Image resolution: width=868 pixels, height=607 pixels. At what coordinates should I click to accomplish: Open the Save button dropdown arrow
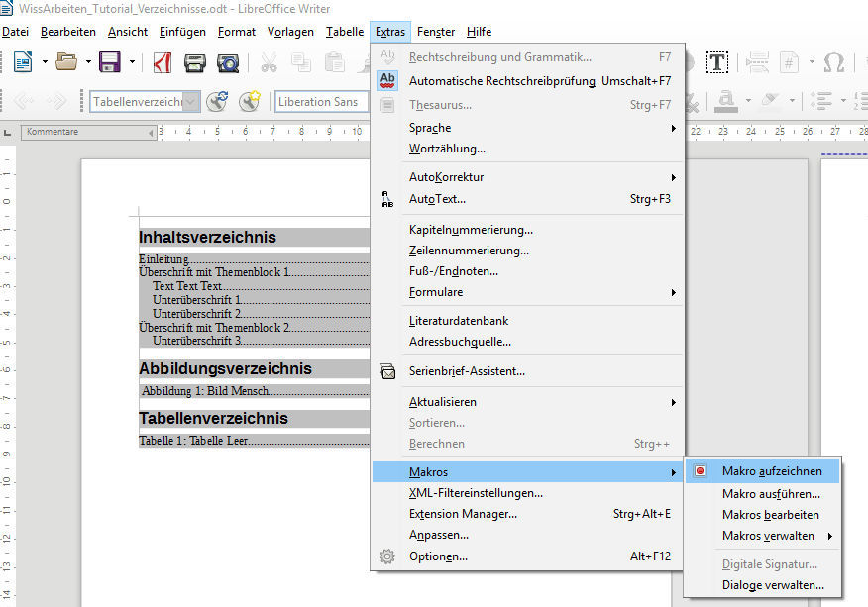point(132,62)
